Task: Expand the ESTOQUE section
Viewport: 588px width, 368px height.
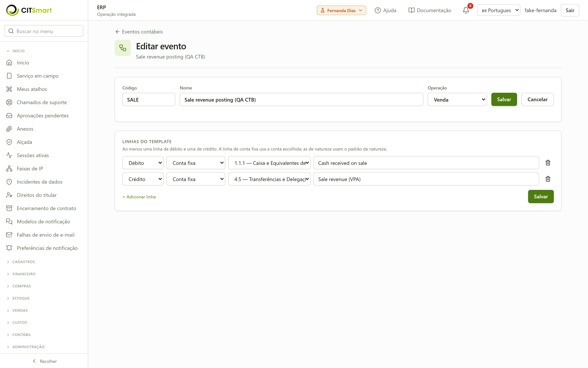Action: coord(18,298)
